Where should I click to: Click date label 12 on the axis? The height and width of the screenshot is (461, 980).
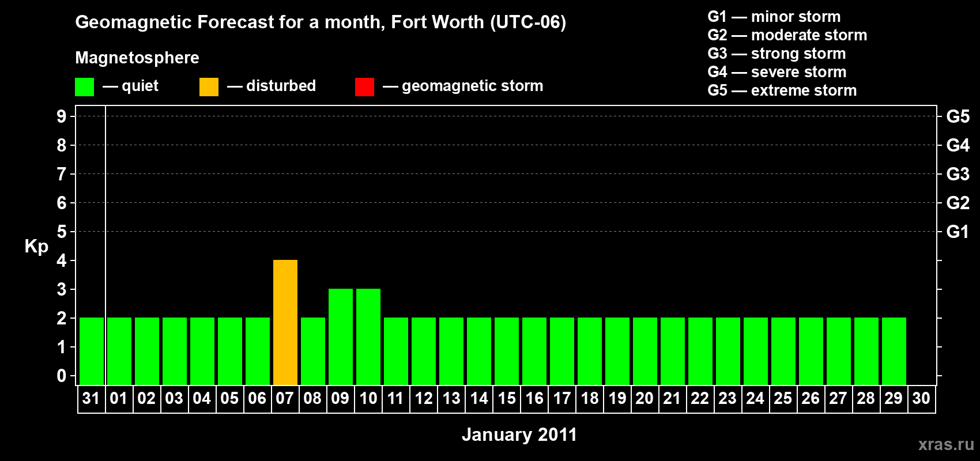click(424, 398)
